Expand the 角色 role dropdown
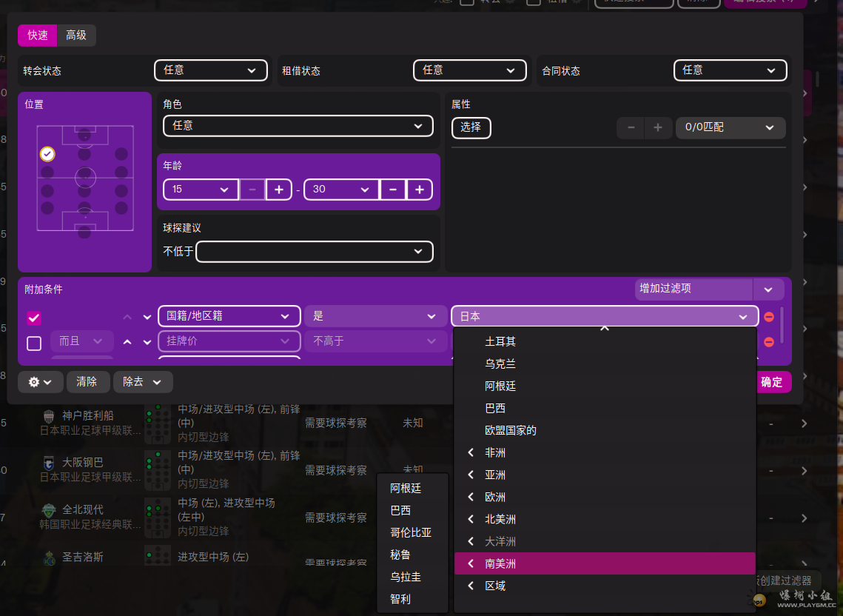Viewport: 843px width, 616px height. click(298, 126)
